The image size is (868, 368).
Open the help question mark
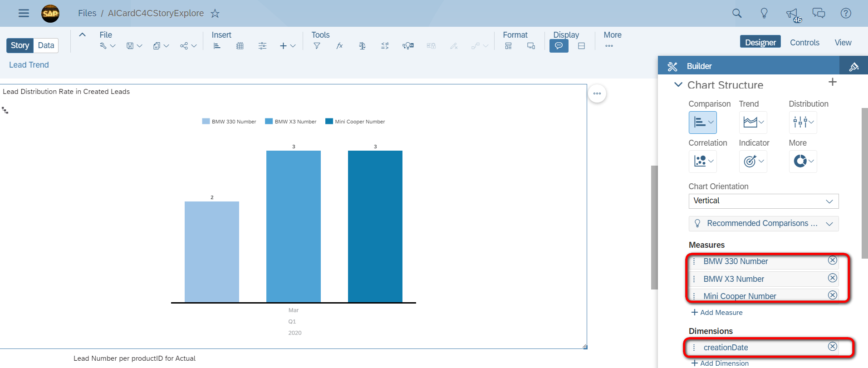(846, 13)
